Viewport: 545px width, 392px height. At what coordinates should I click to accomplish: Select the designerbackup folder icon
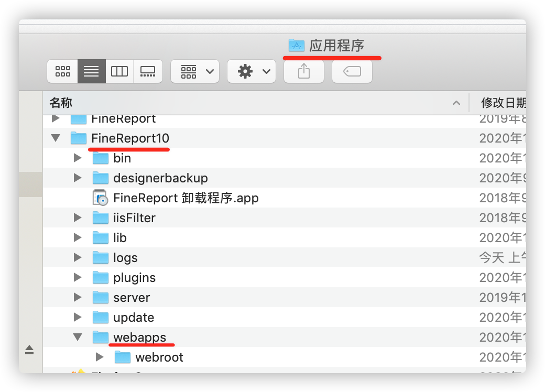(101, 178)
